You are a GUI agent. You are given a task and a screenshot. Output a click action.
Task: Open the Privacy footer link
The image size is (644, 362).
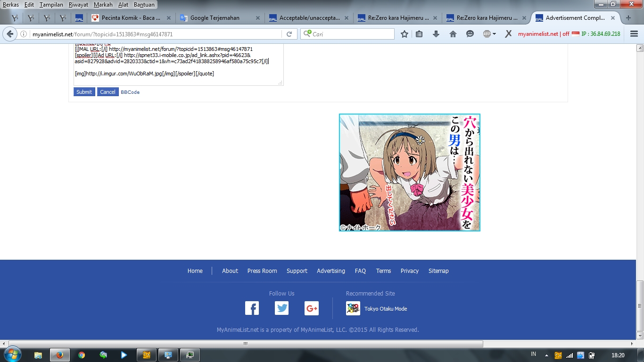pyautogui.click(x=410, y=271)
